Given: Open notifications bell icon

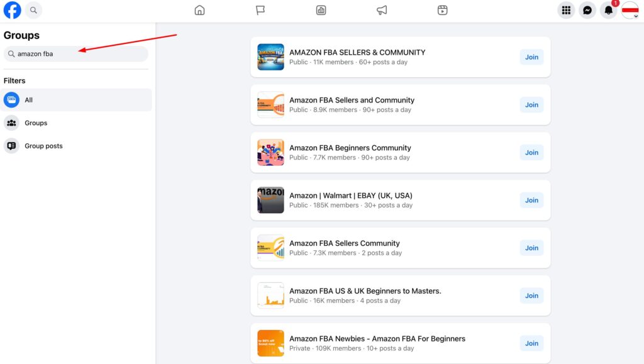Looking at the screenshot, I should pos(608,10).
